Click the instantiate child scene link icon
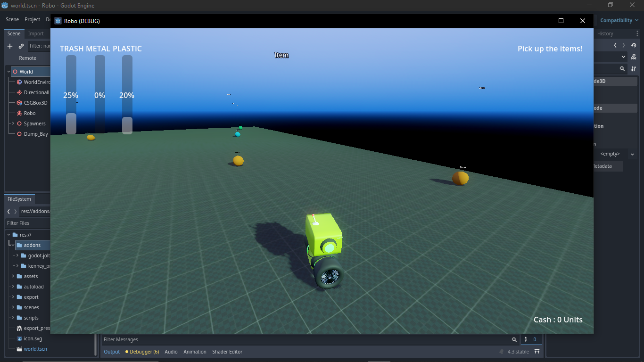The height and width of the screenshot is (362, 644). point(21,46)
